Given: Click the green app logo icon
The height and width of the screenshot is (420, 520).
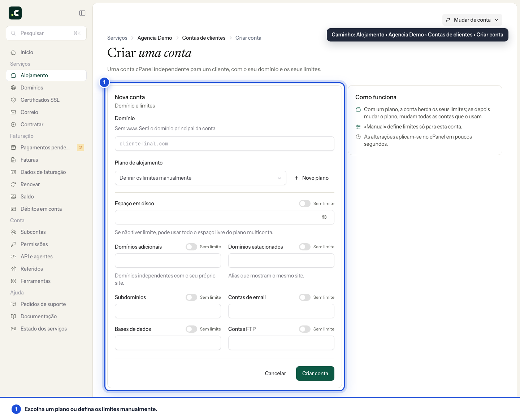Looking at the screenshot, I should pos(15,13).
